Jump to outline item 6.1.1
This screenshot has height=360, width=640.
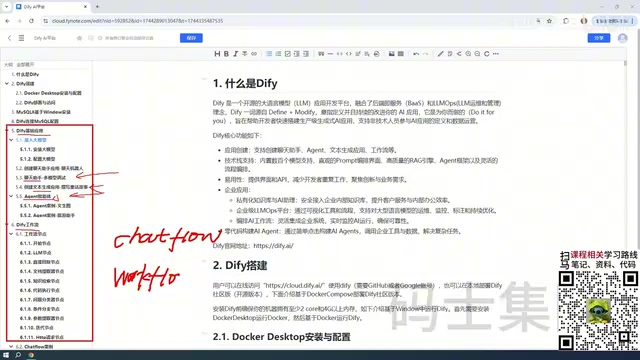tap(35, 243)
